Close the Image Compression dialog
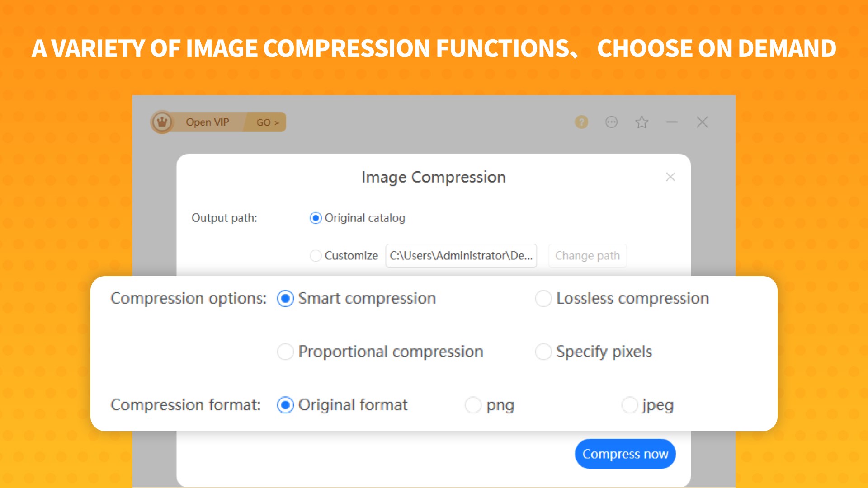This screenshot has height=488, width=868. 670,177
